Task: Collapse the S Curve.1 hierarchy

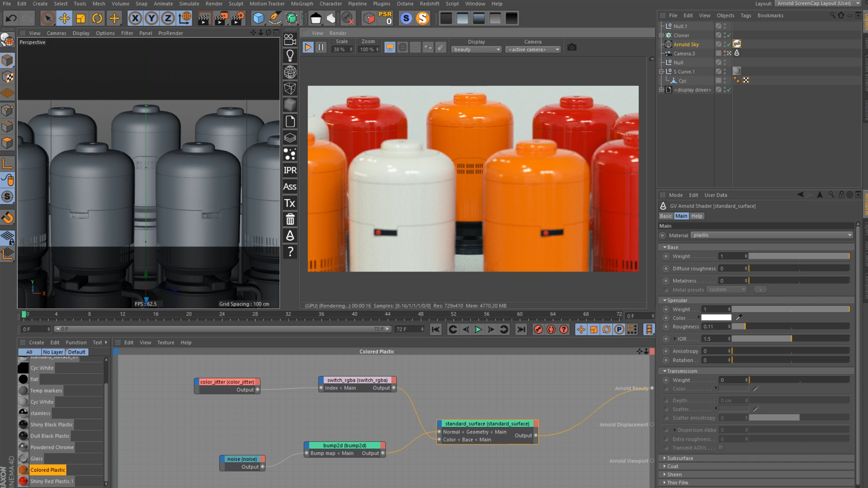Action: (661, 71)
